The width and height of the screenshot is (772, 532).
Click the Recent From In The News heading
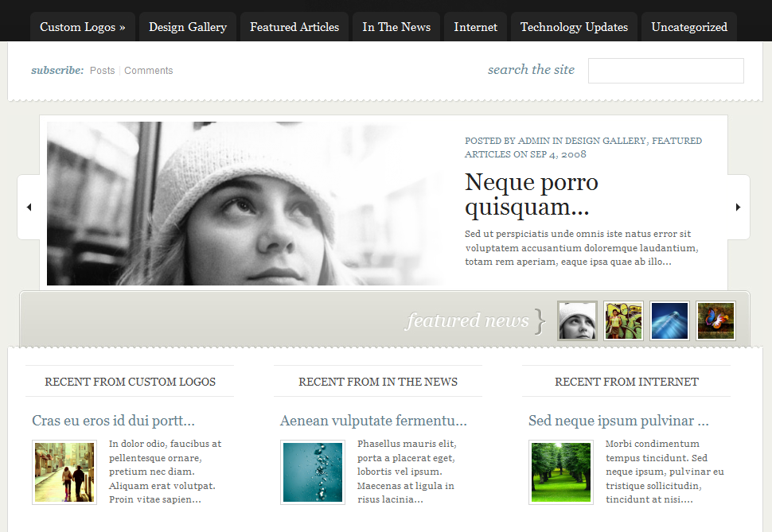378,382
